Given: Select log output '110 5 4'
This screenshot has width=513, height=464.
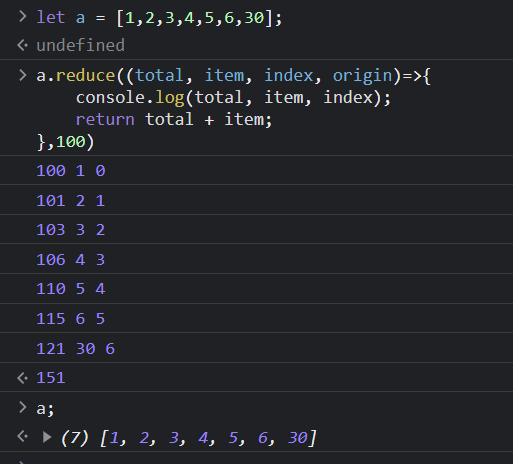Looking at the screenshot, I should (71, 289).
